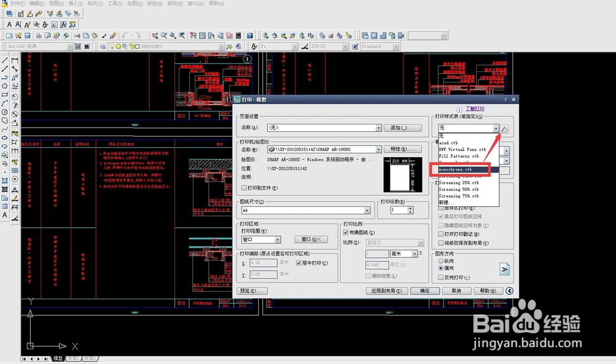Click the collapse dialog arrow button

[509, 291]
